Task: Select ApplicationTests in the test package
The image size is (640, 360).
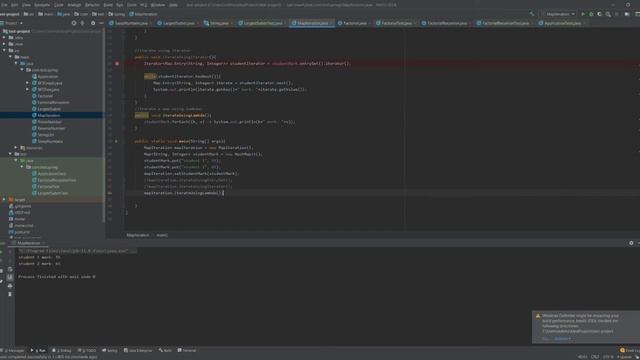Action: (51, 174)
